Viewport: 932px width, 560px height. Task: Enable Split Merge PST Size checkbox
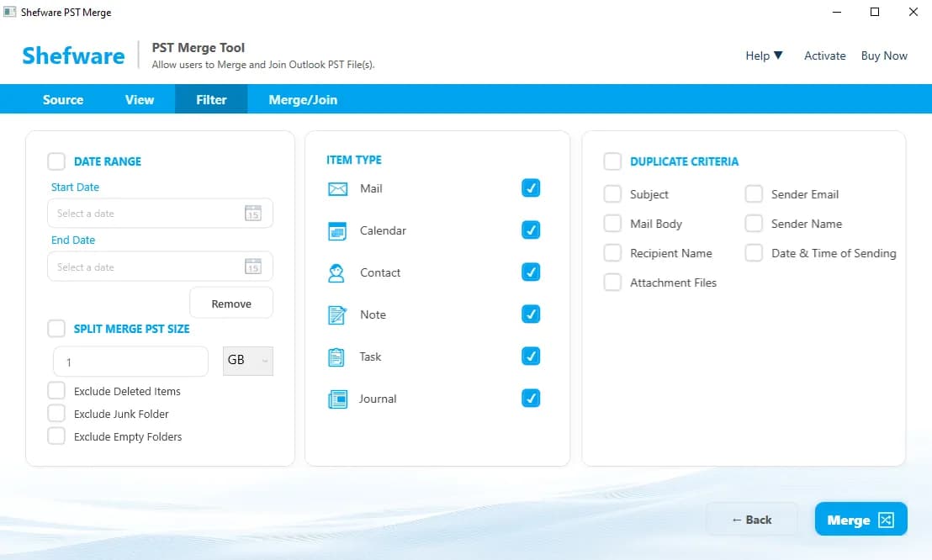point(56,328)
